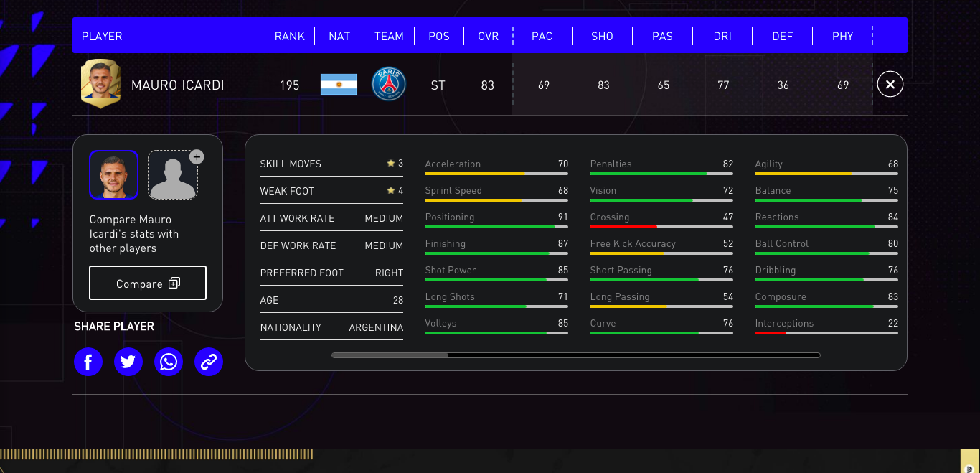Sort by RANK column header

290,36
